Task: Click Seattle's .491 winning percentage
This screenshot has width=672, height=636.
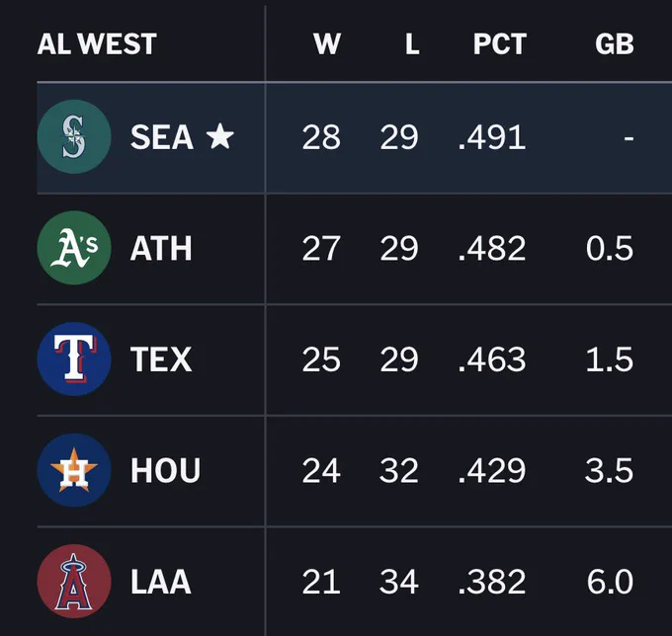Action: pos(492,137)
